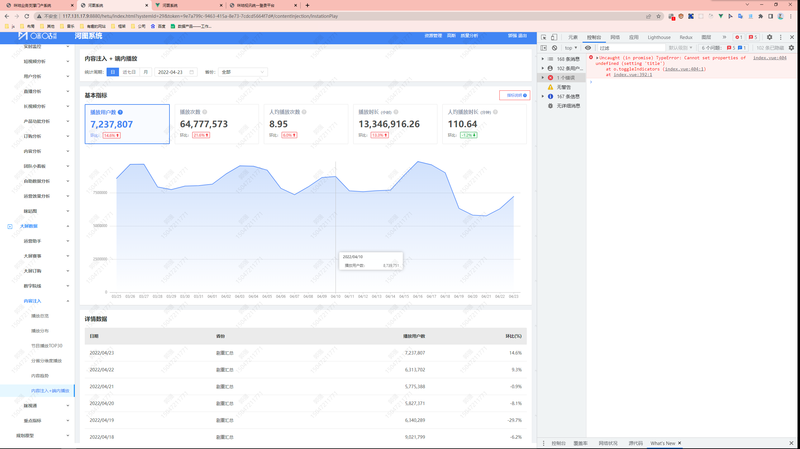Open 内容趋势 in the sidebar submenu
Screen dimensions: 800x449
pos(40,376)
